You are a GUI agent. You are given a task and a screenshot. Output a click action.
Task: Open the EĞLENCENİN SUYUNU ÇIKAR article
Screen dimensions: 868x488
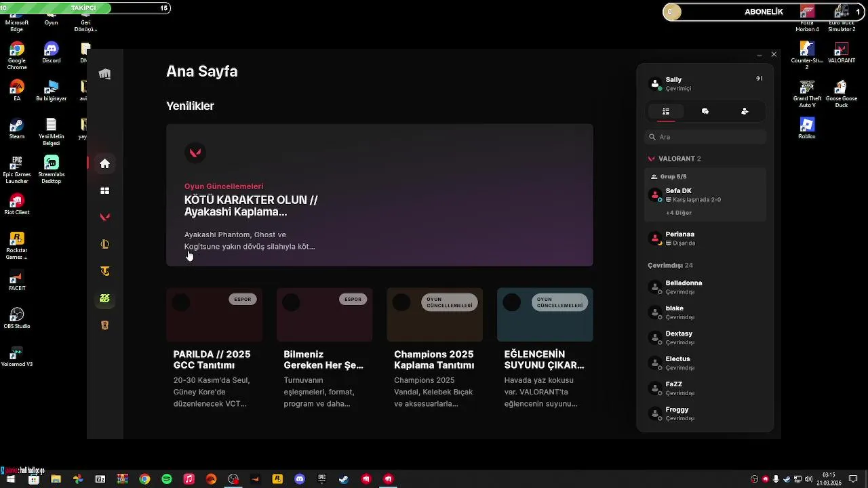(545, 349)
